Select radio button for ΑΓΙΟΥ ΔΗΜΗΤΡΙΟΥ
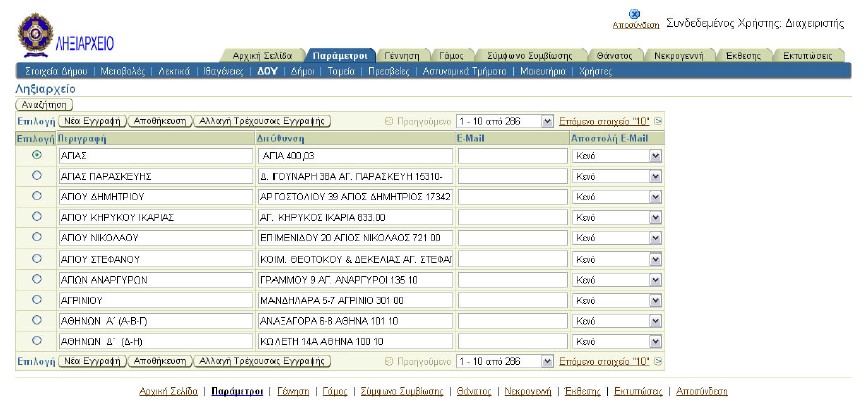Viewport: 867px width, 403px height. point(36,196)
